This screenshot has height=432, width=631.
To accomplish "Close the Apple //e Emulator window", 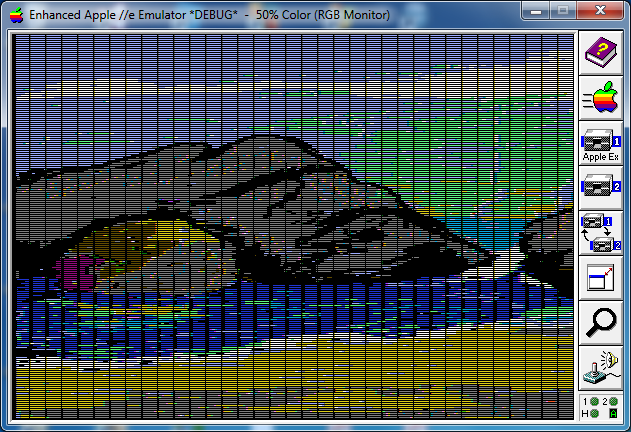I will click(x=600, y=10).
